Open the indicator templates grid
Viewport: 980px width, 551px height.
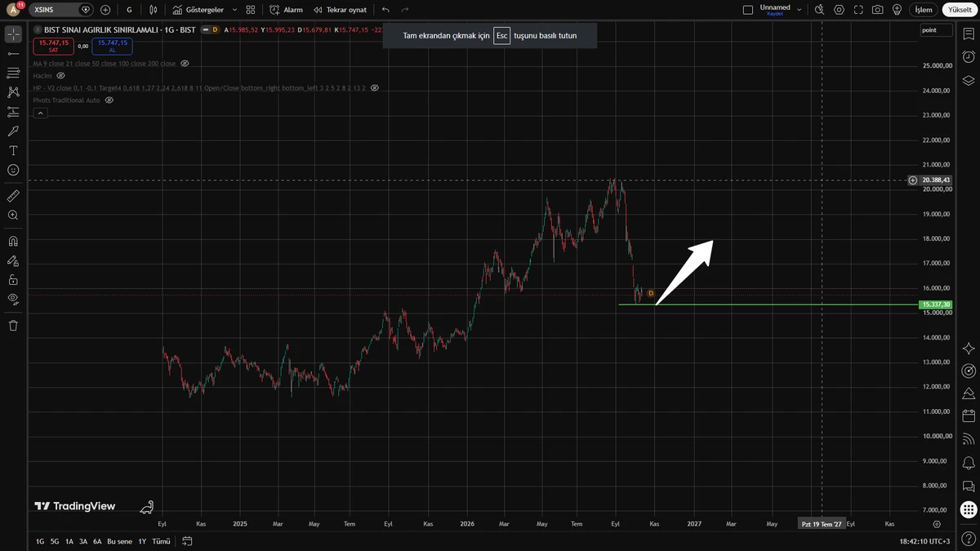pyautogui.click(x=251, y=10)
